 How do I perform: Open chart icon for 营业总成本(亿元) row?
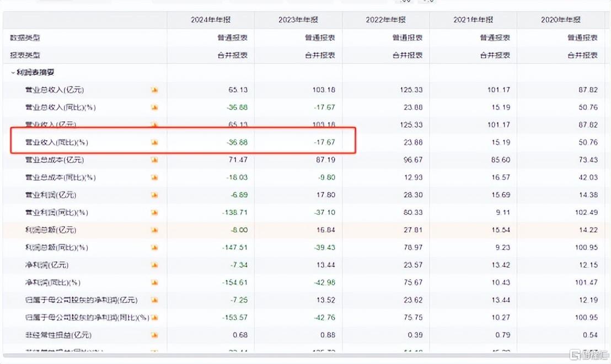(155, 160)
